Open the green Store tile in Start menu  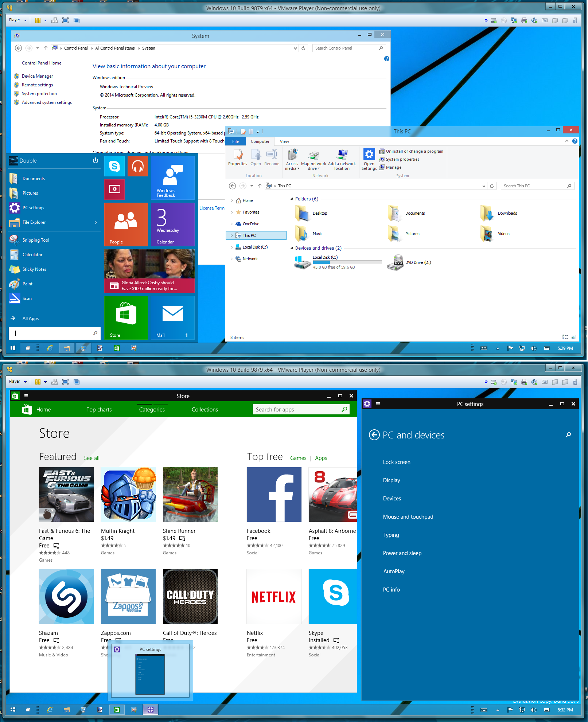(x=126, y=318)
